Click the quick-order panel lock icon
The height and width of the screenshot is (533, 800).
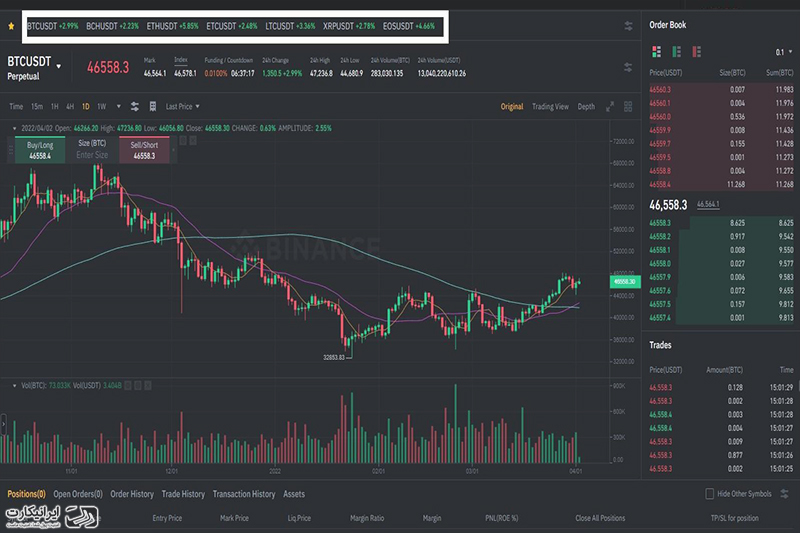[183, 140]
